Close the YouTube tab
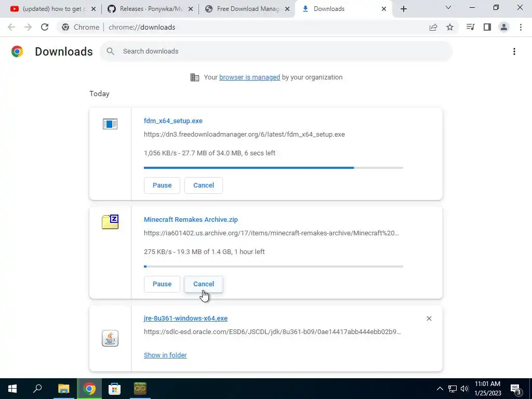Viewport: 532px width, 399px height. pos(94,9)
